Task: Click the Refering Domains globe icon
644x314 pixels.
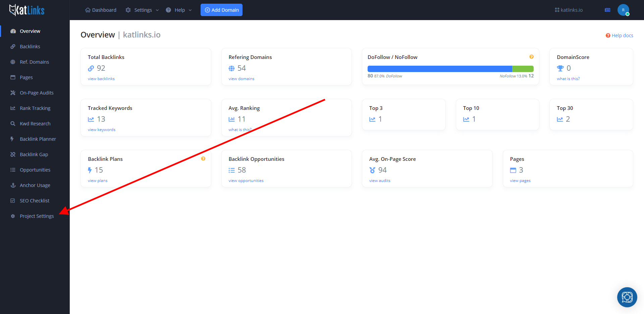Action: coord(231,68)
